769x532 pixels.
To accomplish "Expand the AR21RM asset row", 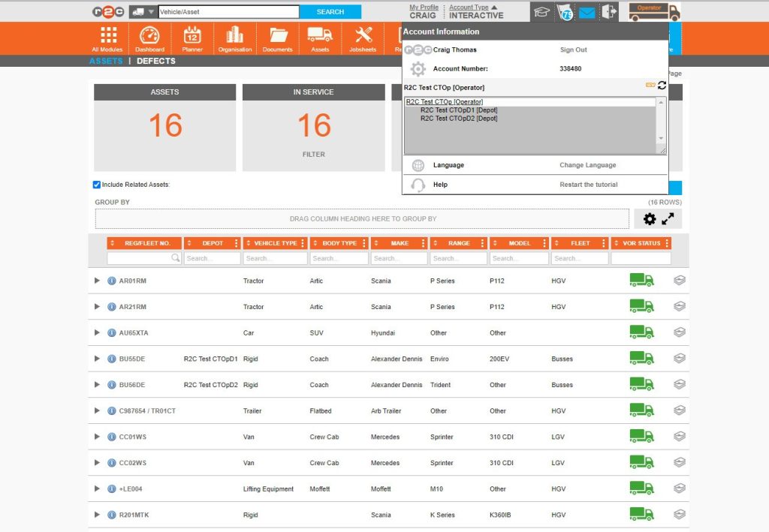I will pos(96,306).
